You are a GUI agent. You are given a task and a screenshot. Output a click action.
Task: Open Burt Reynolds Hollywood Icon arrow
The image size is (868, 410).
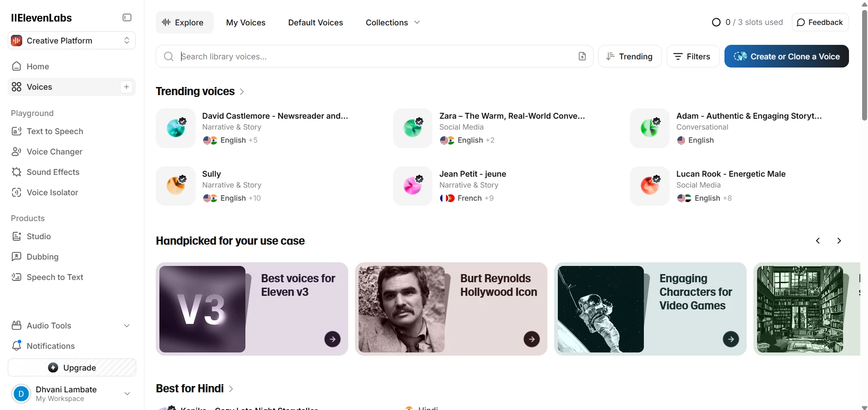(532, 339)
